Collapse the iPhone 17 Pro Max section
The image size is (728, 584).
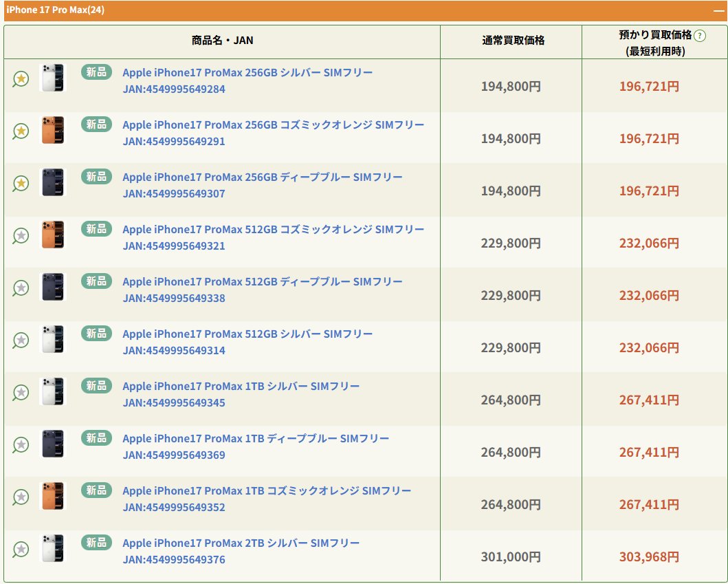(718, 10)
